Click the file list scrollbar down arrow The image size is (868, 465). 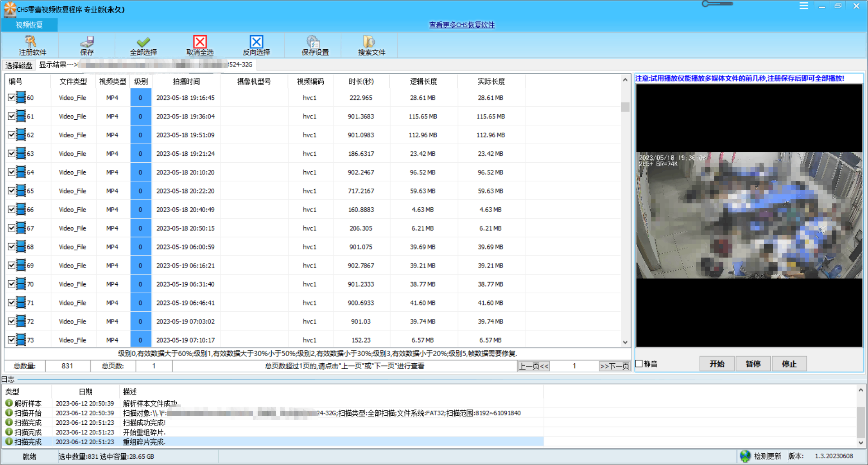(x=625, y=342)
